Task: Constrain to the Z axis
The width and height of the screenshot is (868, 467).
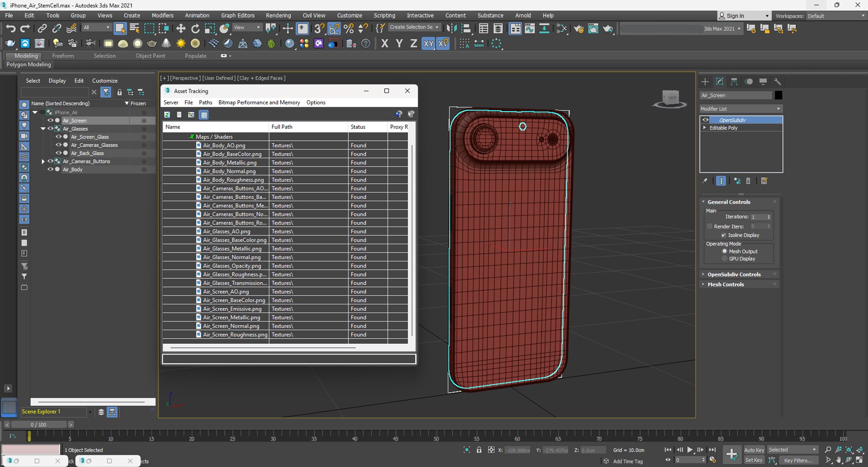Action: (413, 43)
